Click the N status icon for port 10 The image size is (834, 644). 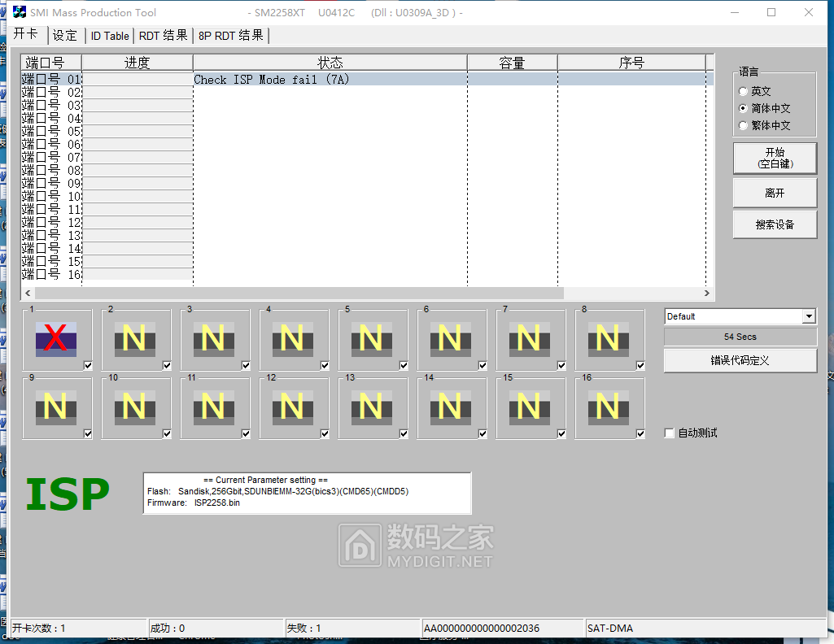(x=134, y=407)
